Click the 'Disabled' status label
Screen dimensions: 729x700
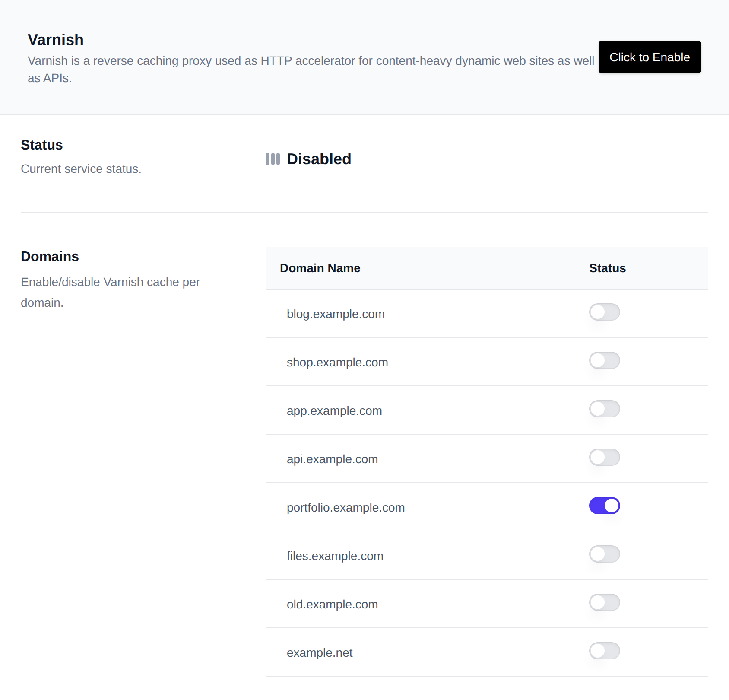tap(319, 159)
